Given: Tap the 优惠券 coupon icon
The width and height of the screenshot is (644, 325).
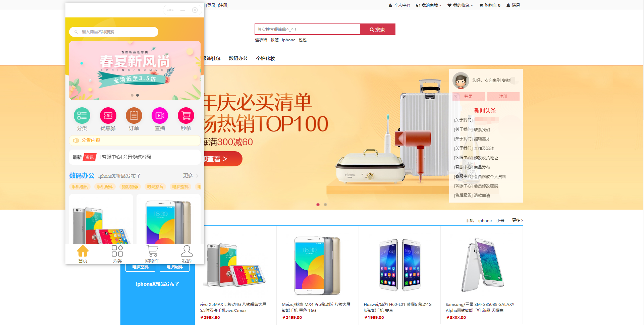Looking at the screenshot, I should tap(108, 116).
